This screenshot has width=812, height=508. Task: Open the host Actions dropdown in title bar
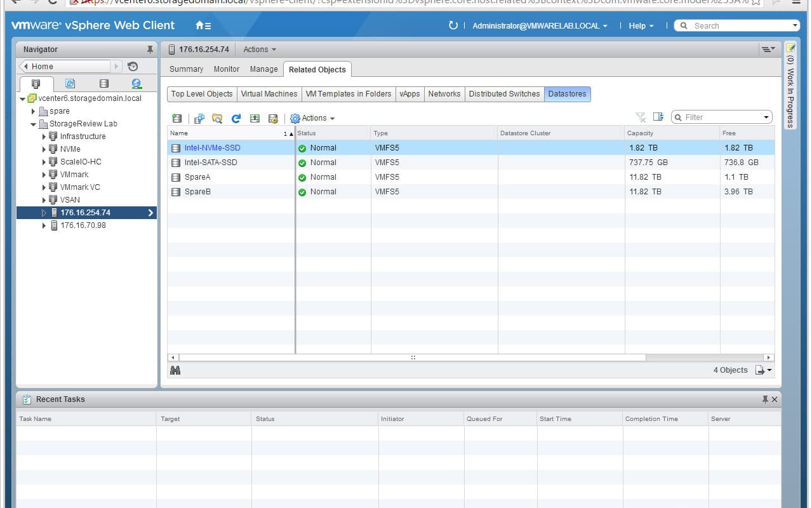tap(260, 50)
